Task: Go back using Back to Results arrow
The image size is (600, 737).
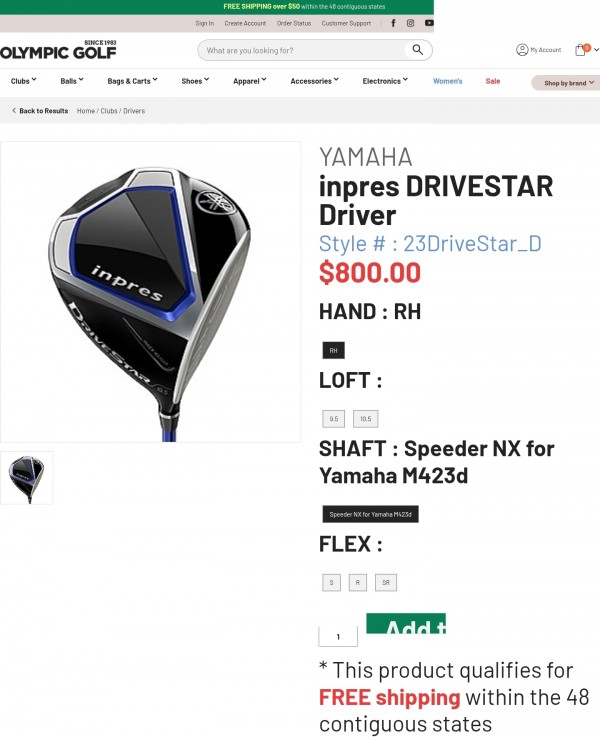Action: click(x=14, y=110)
